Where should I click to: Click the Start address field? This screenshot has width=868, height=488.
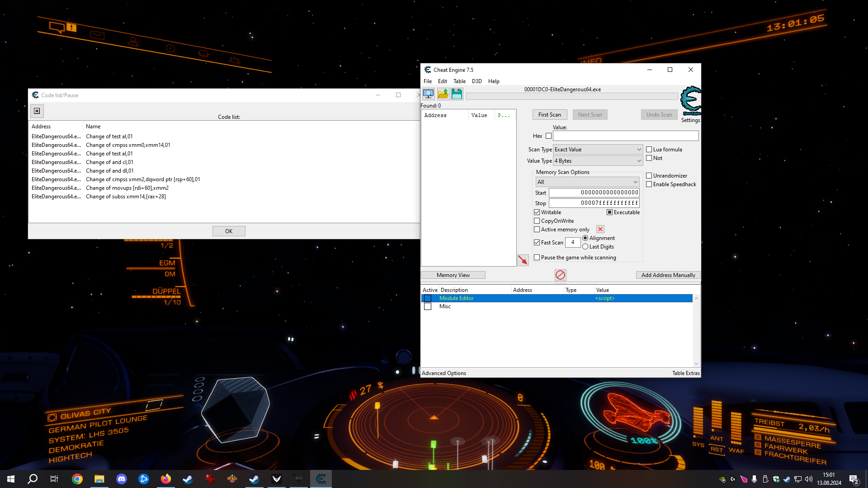point(594,193)
